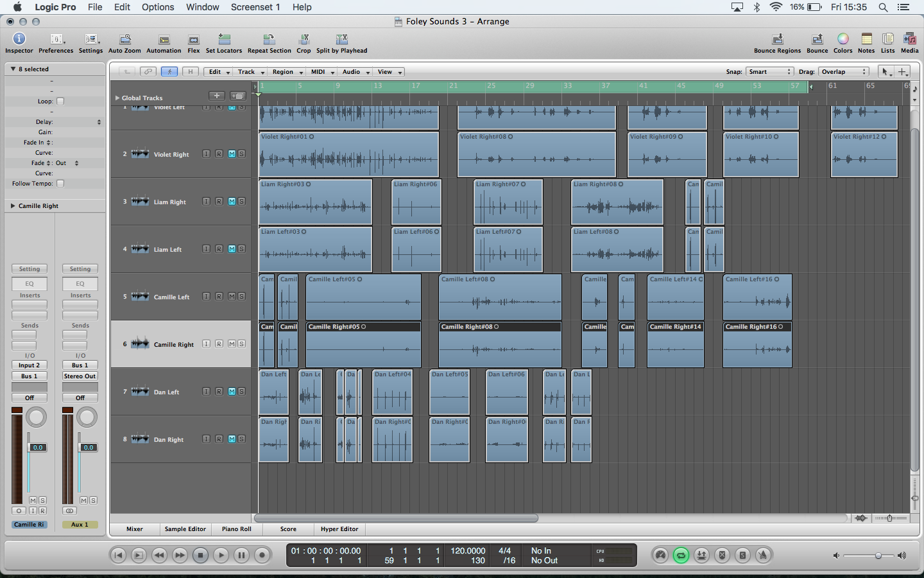Click the Record transport button
924x578 pixels.
[x=262, y=556]
